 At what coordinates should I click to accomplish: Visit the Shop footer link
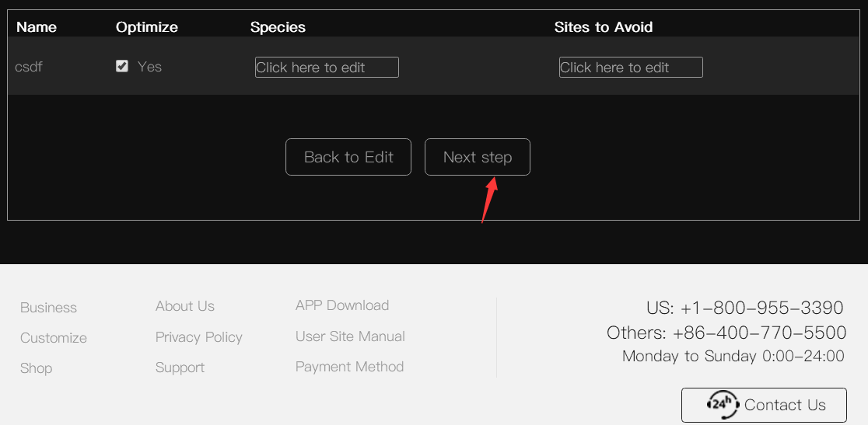tap(36, 368)
